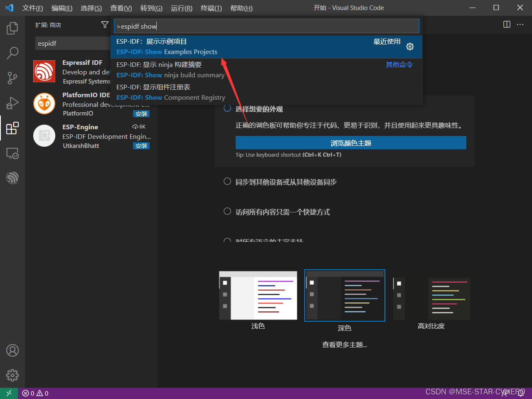
Task: Open Remote Explorer view
Action: [12, 153]
